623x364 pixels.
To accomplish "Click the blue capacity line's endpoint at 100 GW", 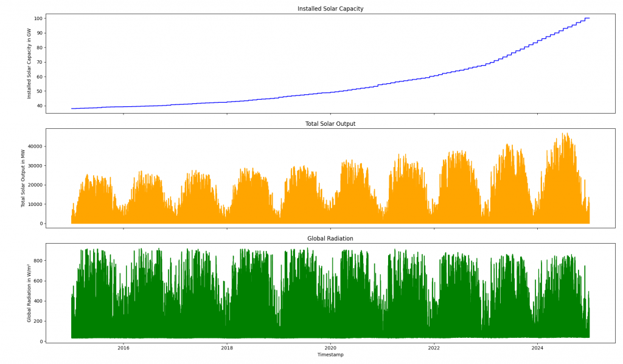I will (588, 18).
